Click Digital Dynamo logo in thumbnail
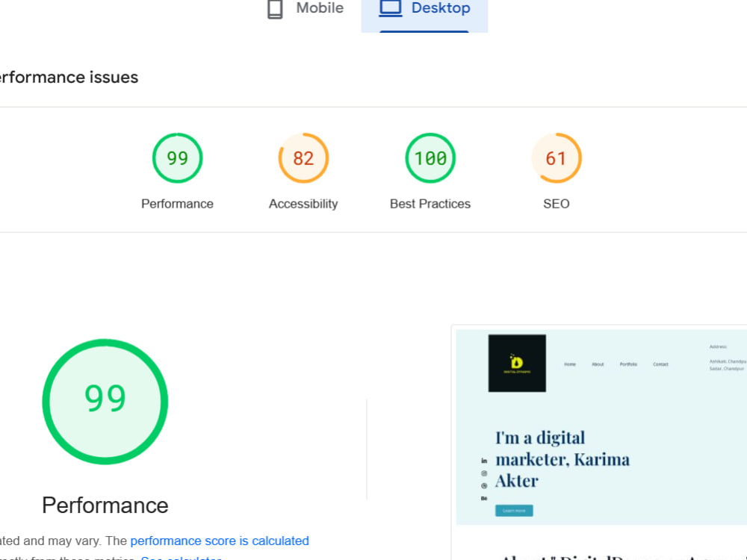 [x=517, y=364]
